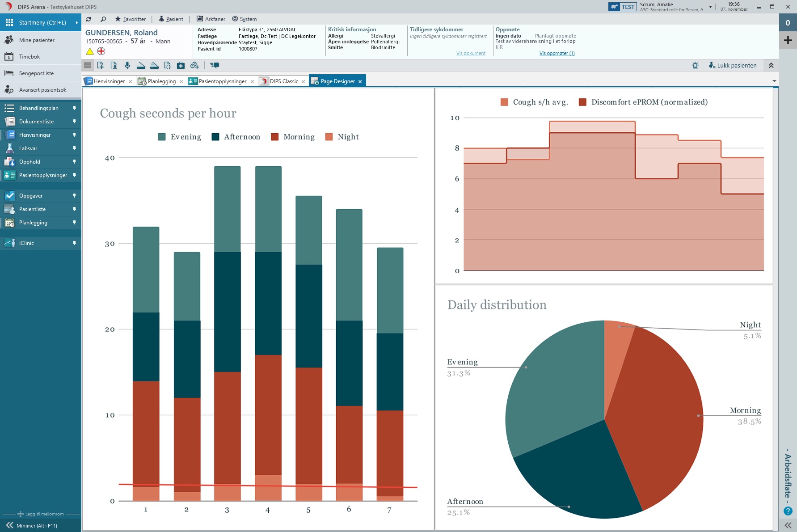Click the chat messages toolbar icon
The height and width of the screenshot is (532, 797).
click(215, 65)
